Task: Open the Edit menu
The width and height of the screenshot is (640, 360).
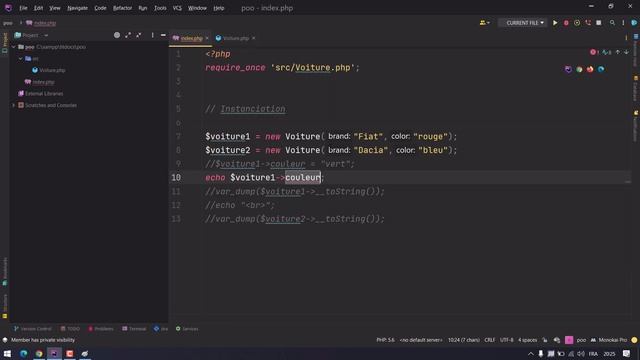Action: [38, 8]
